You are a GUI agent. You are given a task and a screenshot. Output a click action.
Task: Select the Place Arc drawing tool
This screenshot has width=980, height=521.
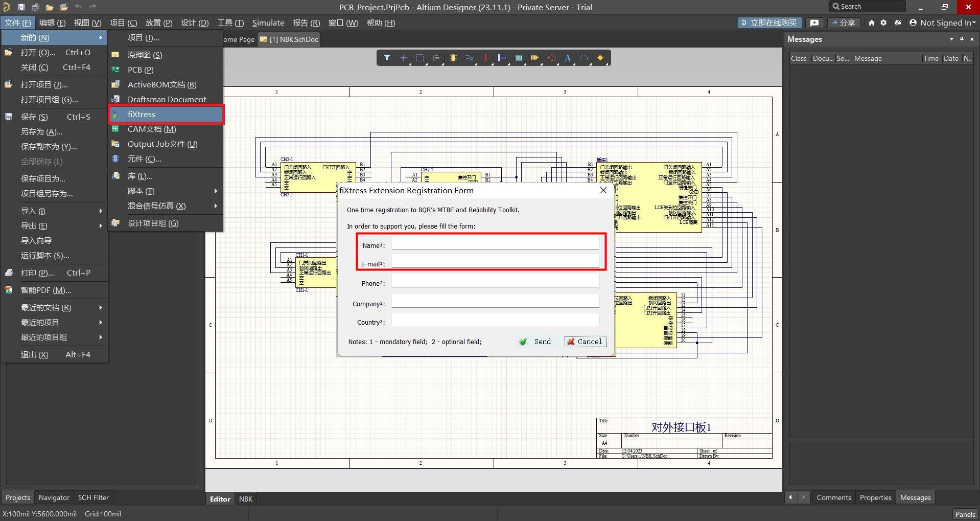[x=584, y=58]
